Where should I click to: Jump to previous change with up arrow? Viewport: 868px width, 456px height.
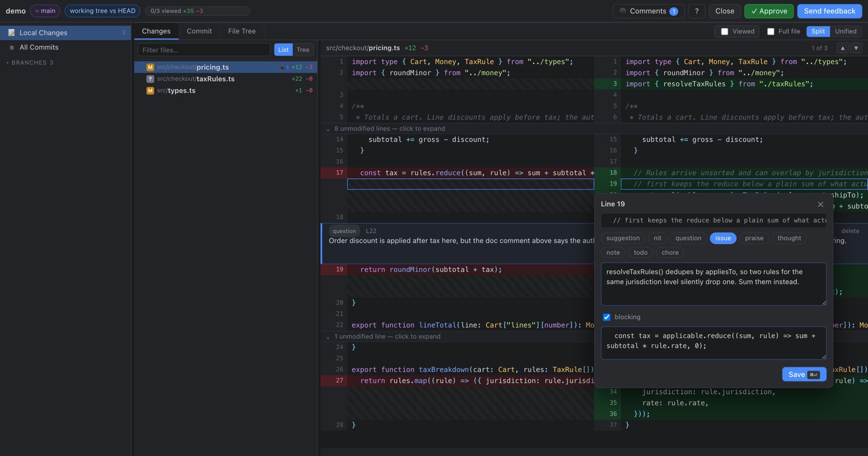(x=843, y=48)
